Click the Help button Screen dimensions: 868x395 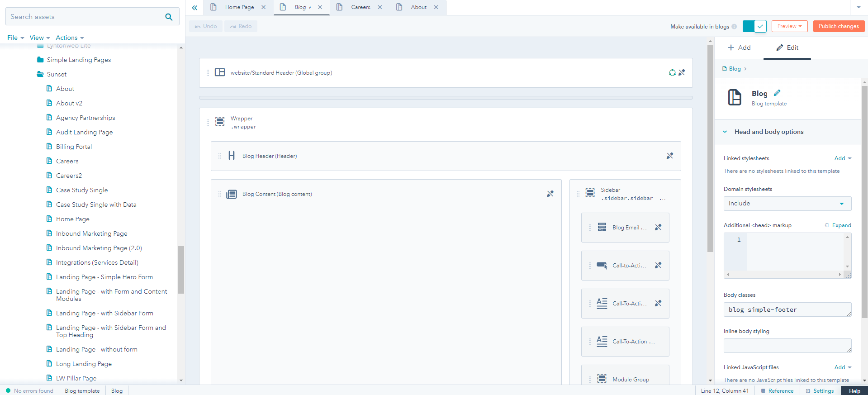pos(854,391)
